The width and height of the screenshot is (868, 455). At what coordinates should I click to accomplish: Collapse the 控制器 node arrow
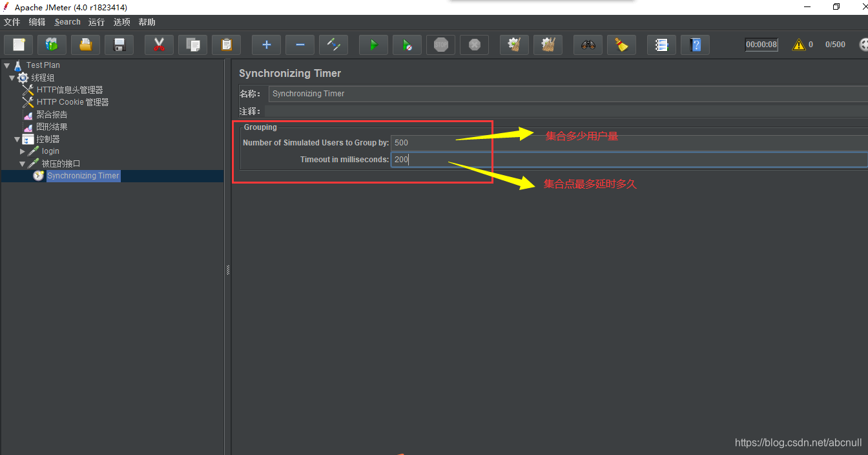coord(17,139)
